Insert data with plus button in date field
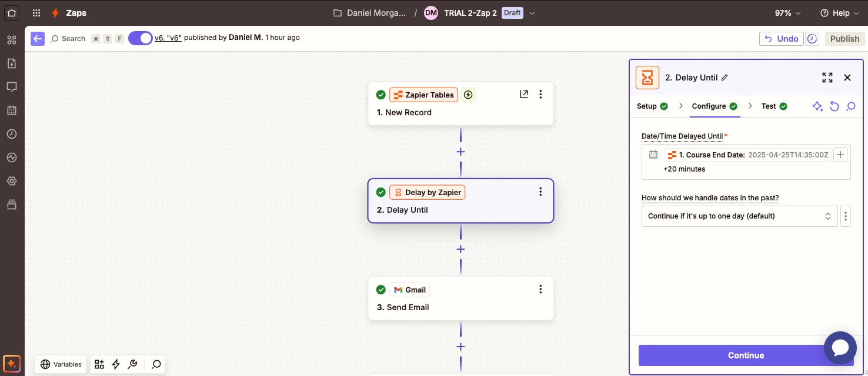Image resolution: width=868 pixels, height=376 pixels. point(841,155)
